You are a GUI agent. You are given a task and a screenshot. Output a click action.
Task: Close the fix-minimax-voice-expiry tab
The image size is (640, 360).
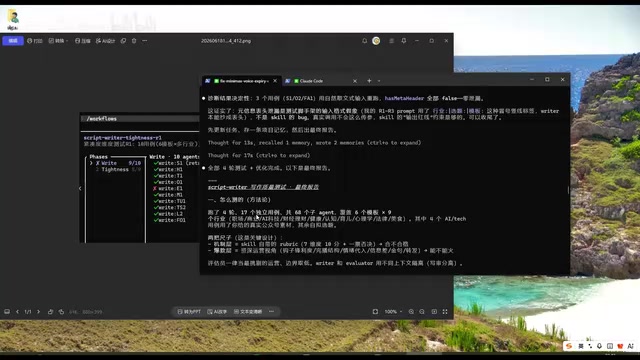(275, 81)
